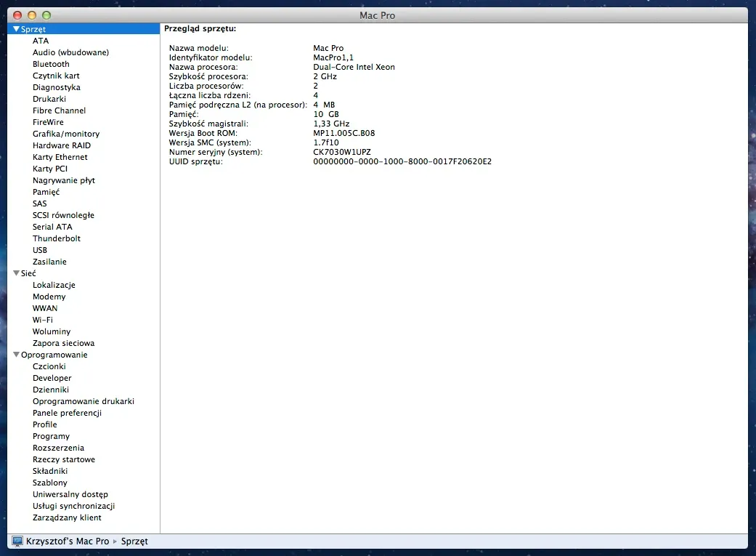The image size is (756, 556).
Task: Open Uniwersalny dostęp section
Action: [70, 495]
